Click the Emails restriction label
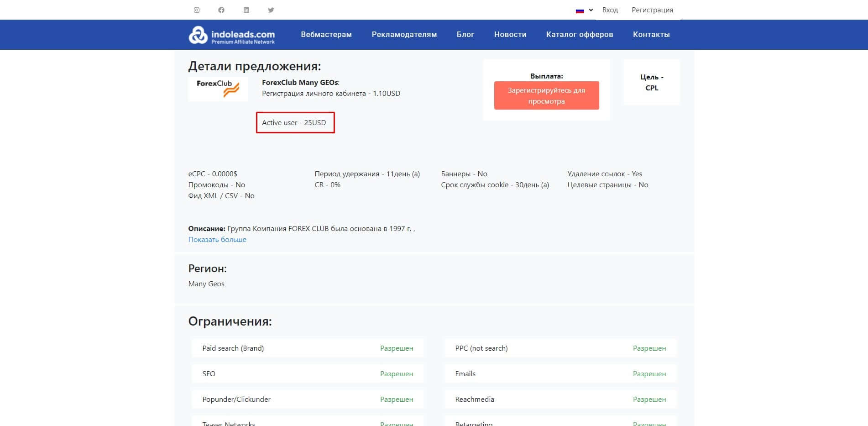 [x=465, y=374]
